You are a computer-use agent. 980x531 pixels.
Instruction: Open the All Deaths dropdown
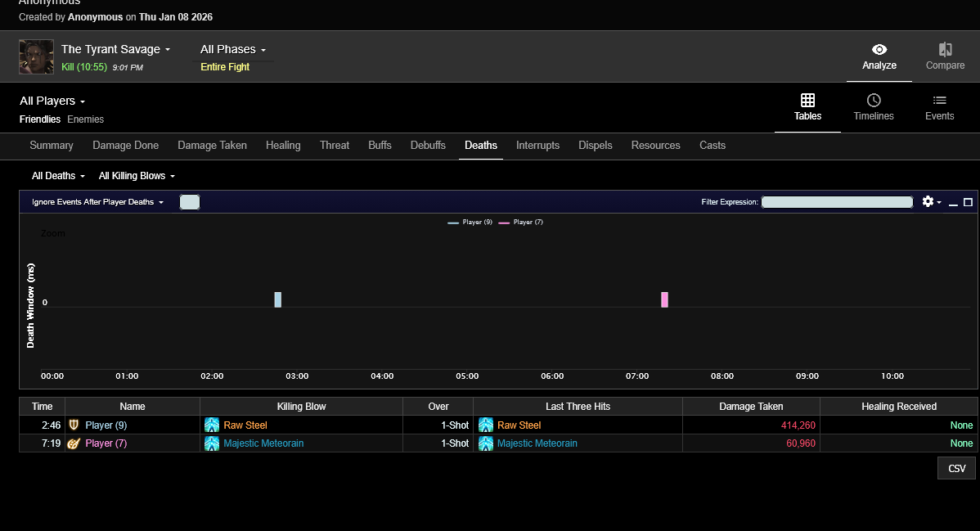click(58, 176)
